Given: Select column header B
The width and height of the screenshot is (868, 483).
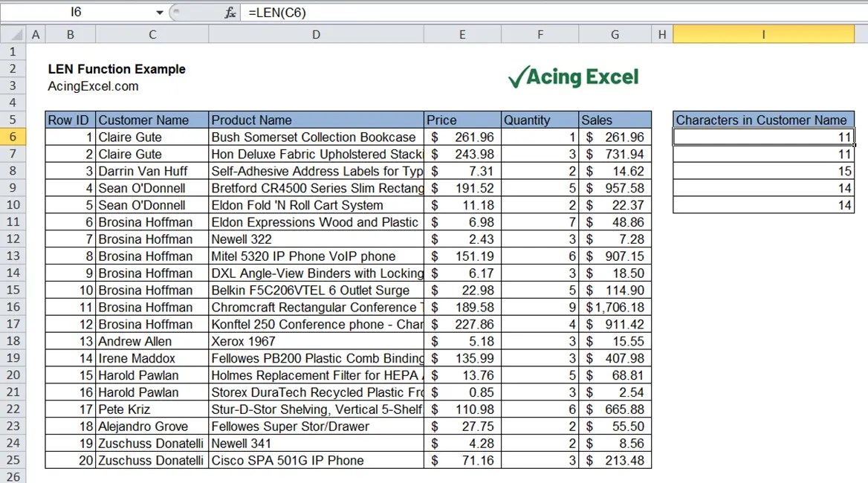Looking at the screenshot, I should pyautogui.click(x=71, y=34).
